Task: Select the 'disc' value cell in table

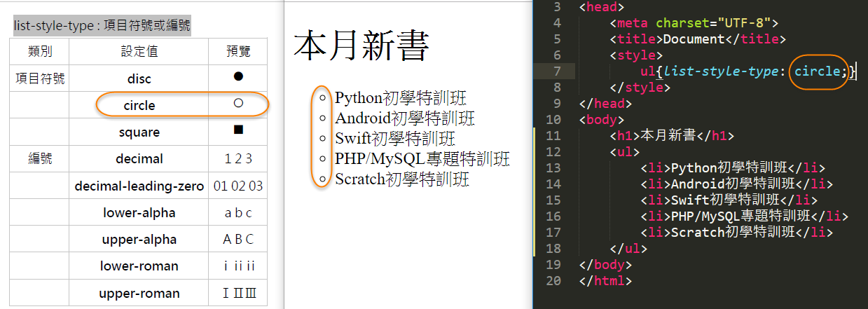Action: pyautogui.click(x=139, y=78)
